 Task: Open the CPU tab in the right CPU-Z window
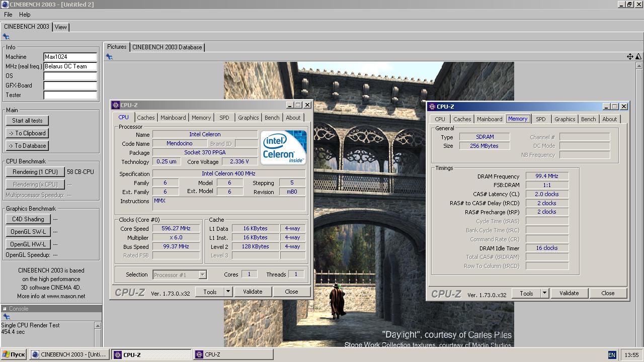click(x=440, y=119)
